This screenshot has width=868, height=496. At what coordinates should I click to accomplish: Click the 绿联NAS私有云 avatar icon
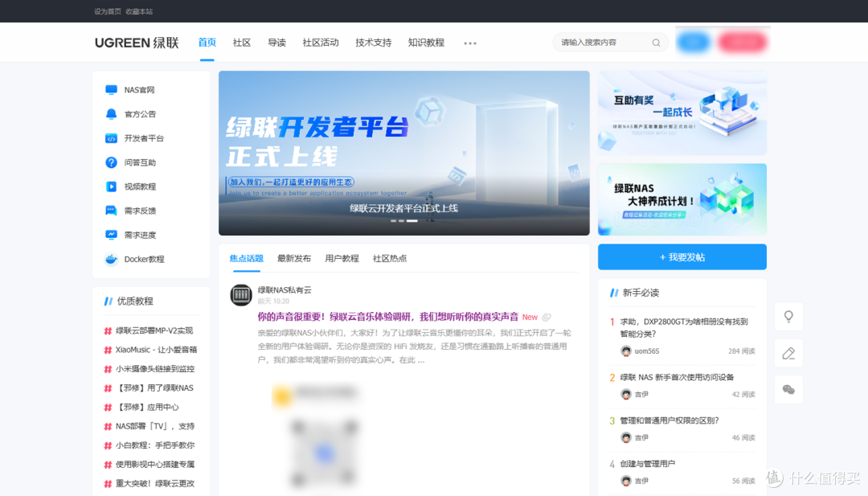[x=241, y=295]
